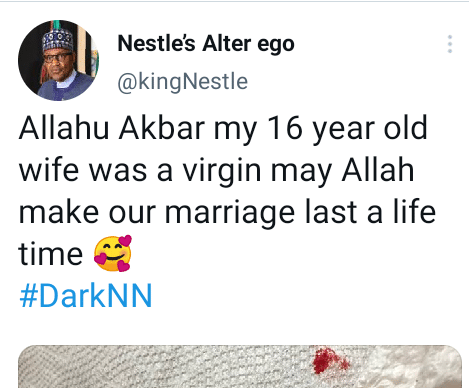The width and height of the screenshot is (469, 388).
Task: Open the Nestle's Alter ego display name
Action: point(206,44)
